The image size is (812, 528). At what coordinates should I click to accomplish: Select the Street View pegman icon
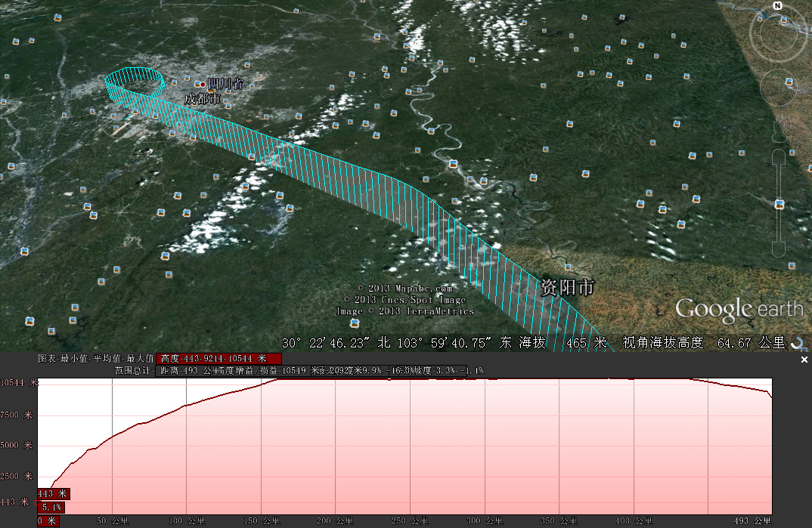(x=777, y=133)
